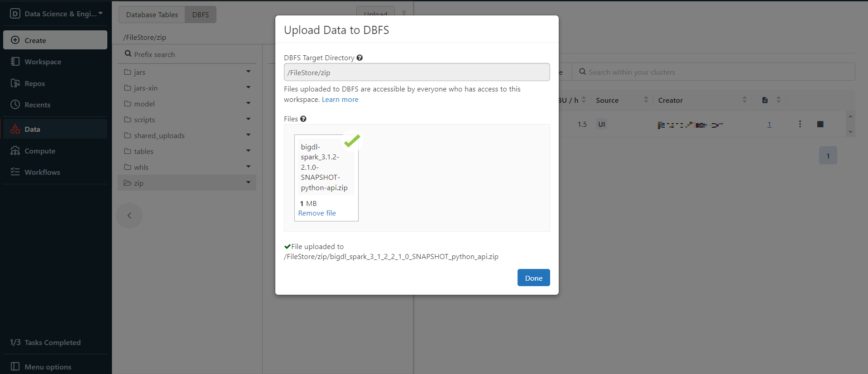Screen dimensions: 868x374
Task: Click the Done button
Action: tap(533, 278)
